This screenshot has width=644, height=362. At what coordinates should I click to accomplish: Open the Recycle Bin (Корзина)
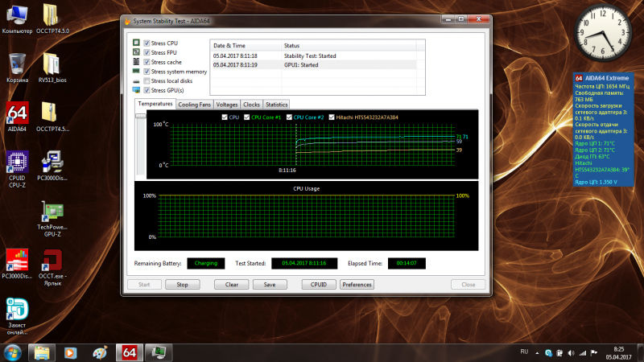tap(18, 64)
